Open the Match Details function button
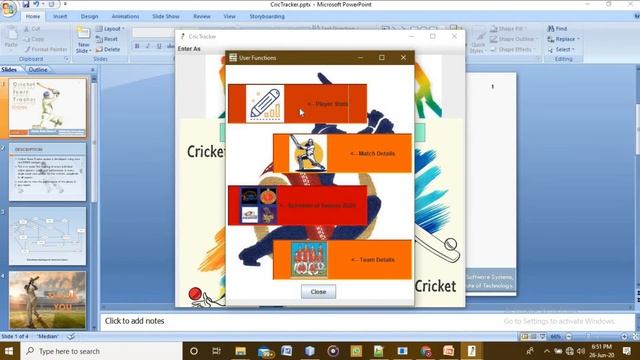This screenshot has width=640, height=360. point(342,153)
